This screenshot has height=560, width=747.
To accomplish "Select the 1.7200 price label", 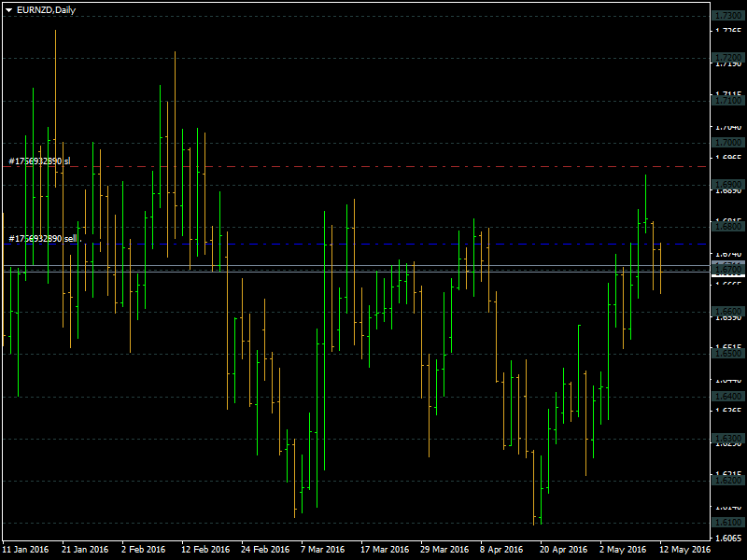I will coord(728,58).
